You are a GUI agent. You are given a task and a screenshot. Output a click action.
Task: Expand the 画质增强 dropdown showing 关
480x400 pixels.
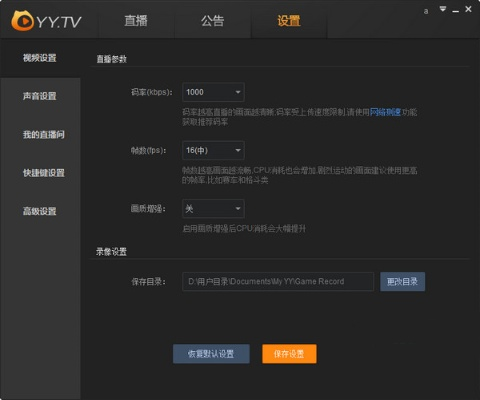[x=213, y=209]
